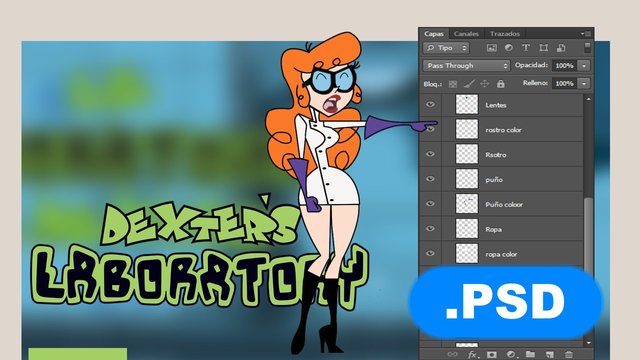Screen dimensions: 640x360
Task: Click the layer name 'Puño coloor'
Action: pyautogui.click(x=504, y=205)
